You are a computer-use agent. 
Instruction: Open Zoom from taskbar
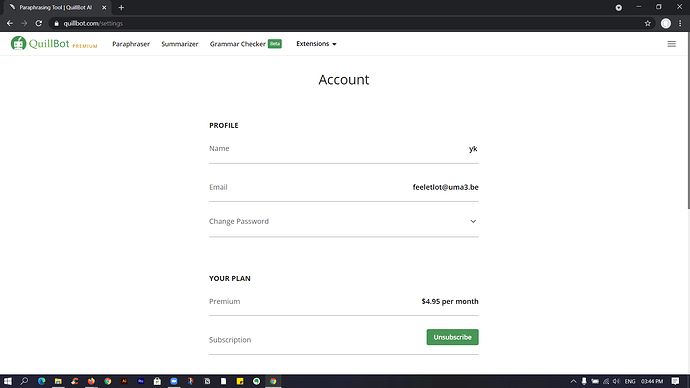(x=174, y=381)
